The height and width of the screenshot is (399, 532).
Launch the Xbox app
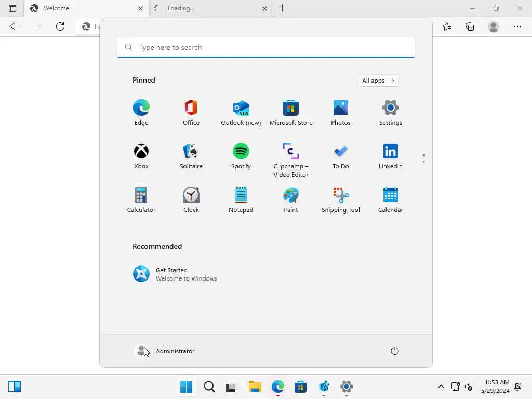(x=141, y=156)
